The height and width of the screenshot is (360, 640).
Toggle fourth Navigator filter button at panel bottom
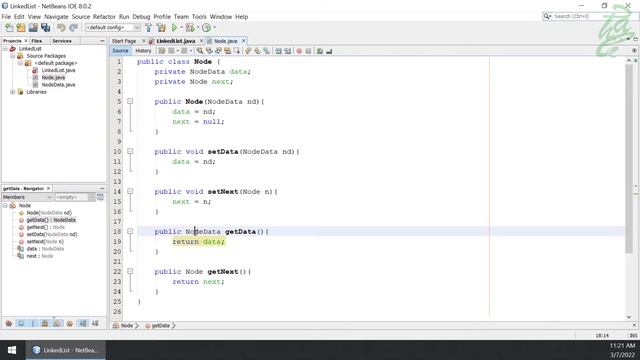(x=45, y=324)
